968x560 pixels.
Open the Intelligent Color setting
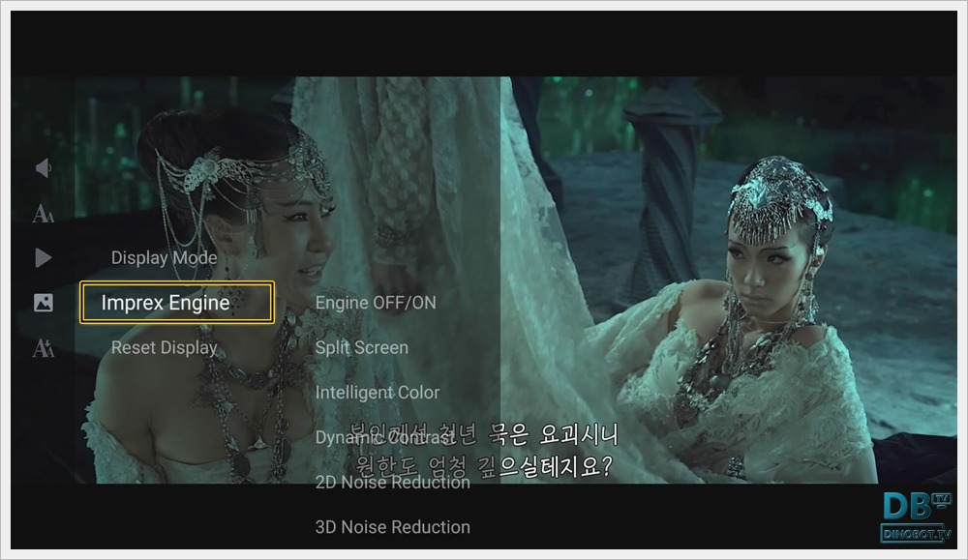378,393
